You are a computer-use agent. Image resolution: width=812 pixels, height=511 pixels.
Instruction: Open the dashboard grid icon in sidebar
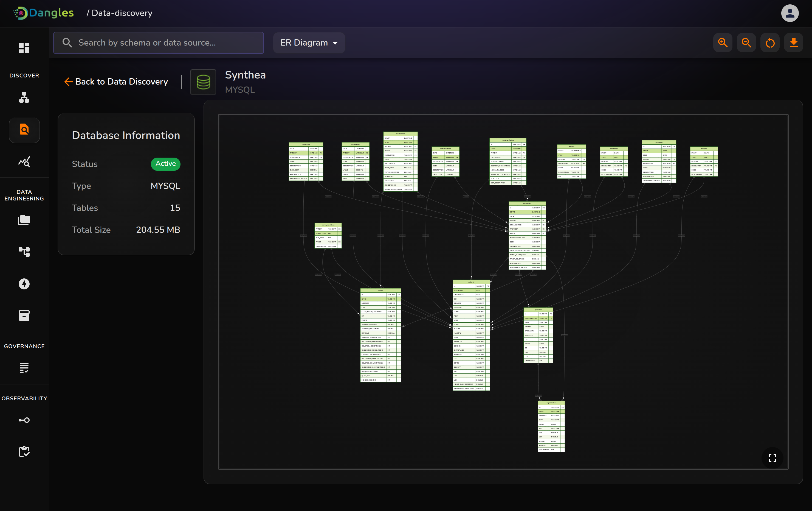[24, 48]
